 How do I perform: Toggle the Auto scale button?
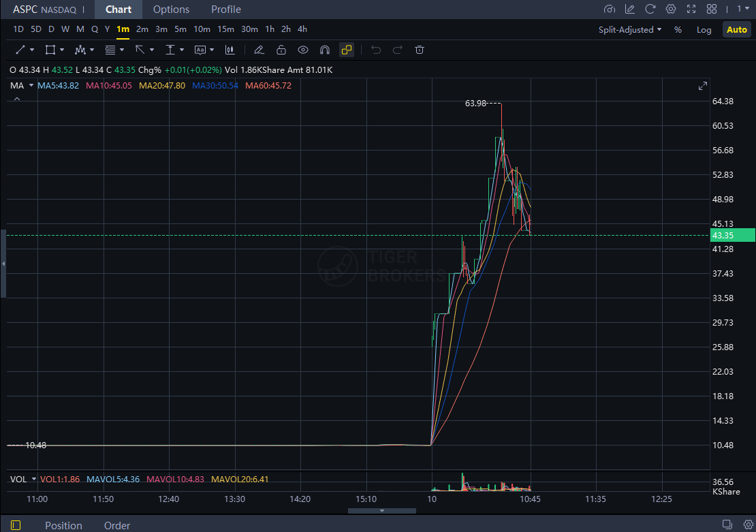pos(737,30)
